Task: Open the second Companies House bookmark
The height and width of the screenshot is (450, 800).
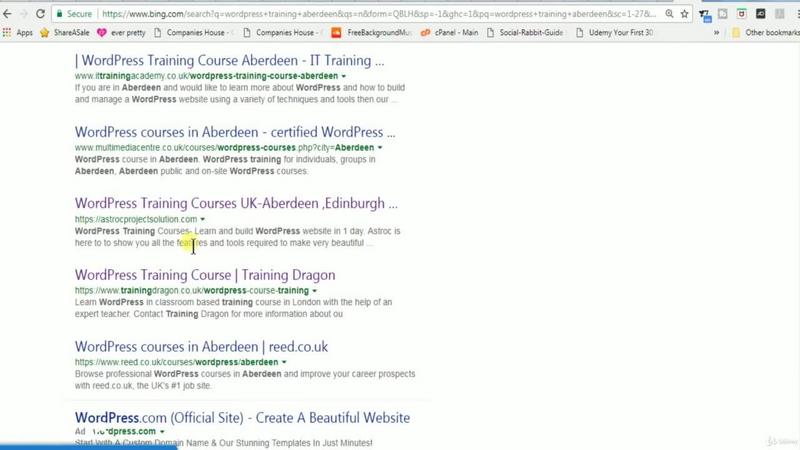Action: click(282, 33)
